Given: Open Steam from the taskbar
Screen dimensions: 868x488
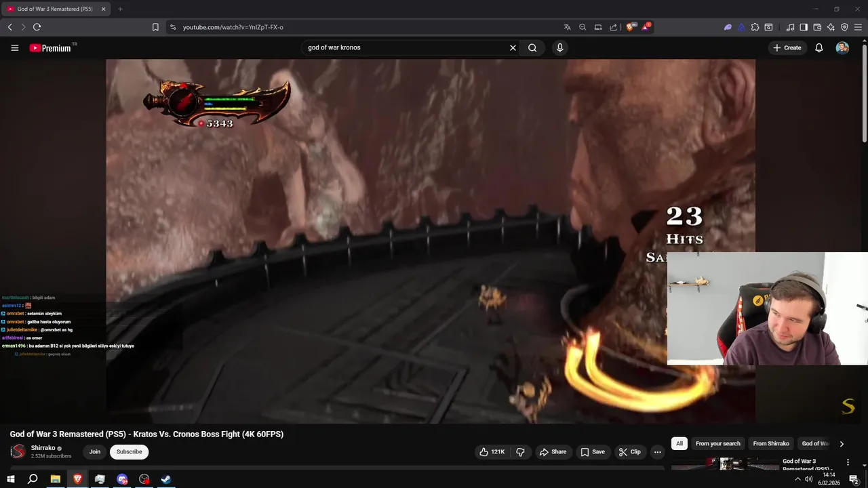Looking at the screenshot, I should (x=165, y=479).
